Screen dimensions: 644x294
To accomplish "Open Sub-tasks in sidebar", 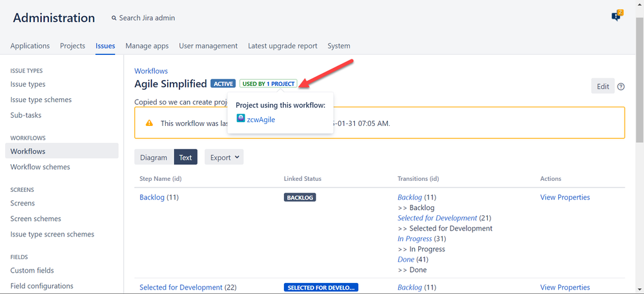I will (x=26, y=116).
